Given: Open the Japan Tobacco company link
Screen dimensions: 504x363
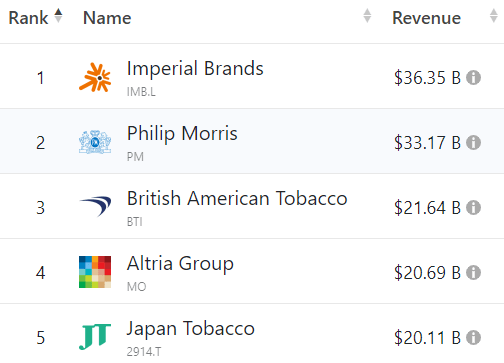Looking at the screenshot, I should click(191, 328).
